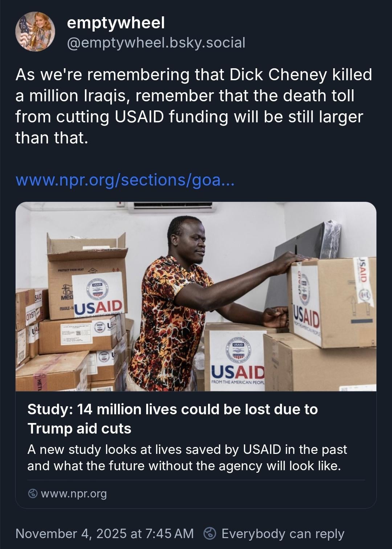
Task: Open the @emptywheel.bsky.social handle
Action: point(156,42)
